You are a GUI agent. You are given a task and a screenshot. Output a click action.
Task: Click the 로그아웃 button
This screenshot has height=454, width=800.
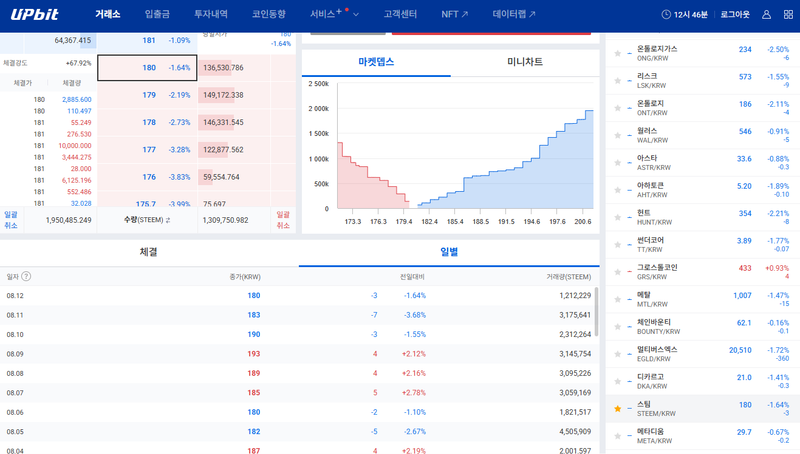pyautogui.click(x=735, y=14)
